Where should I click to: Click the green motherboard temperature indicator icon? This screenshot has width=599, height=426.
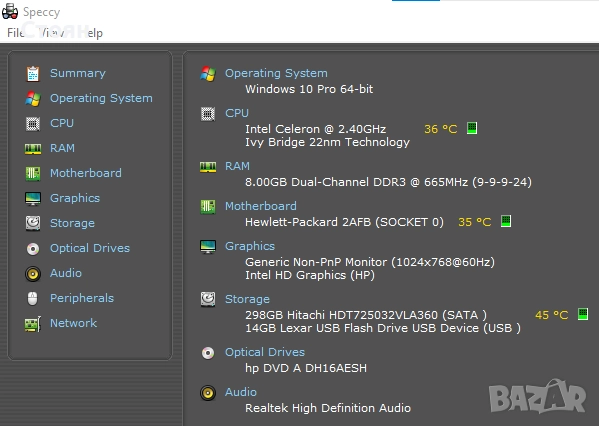506,221
